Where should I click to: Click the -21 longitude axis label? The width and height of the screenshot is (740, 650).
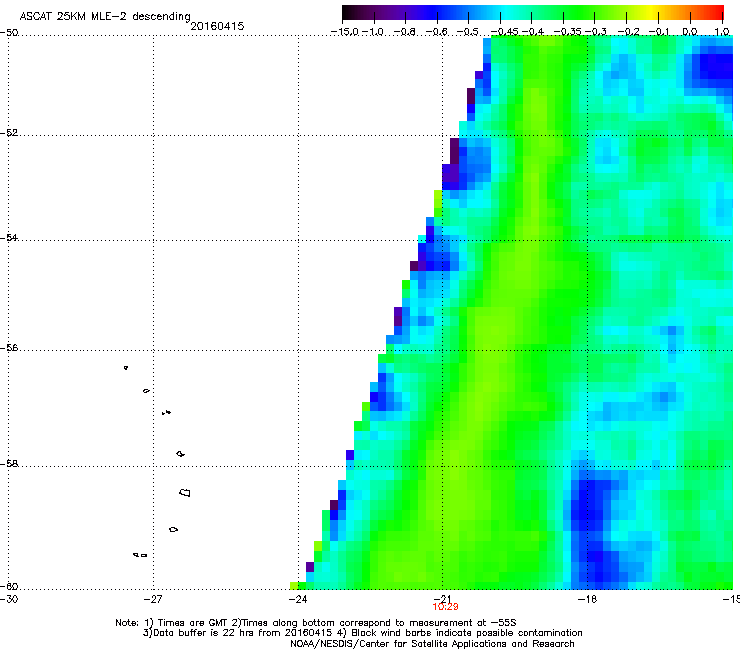point(443,598)
